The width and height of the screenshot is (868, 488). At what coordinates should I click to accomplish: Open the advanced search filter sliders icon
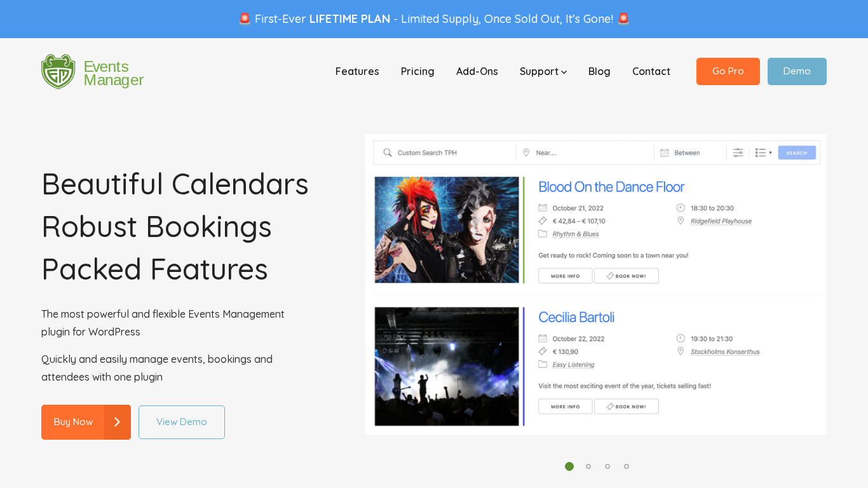point(738,152)
